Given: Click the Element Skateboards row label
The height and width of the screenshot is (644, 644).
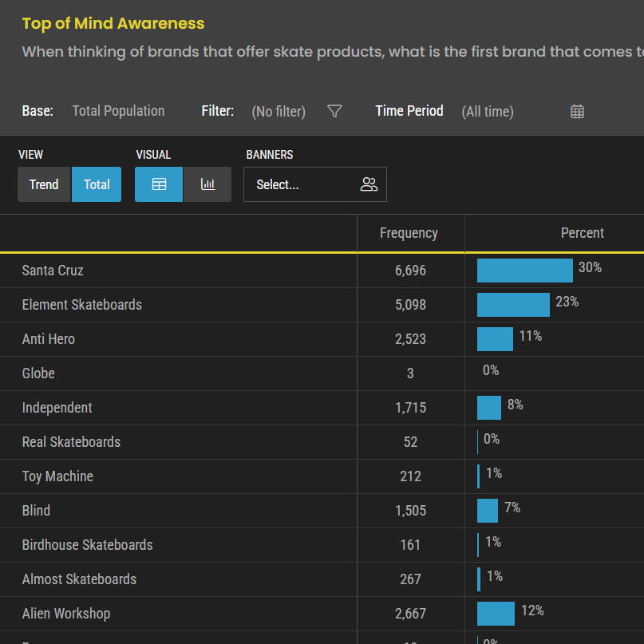Looking at the screenshot, I should (x=81, y=305).
